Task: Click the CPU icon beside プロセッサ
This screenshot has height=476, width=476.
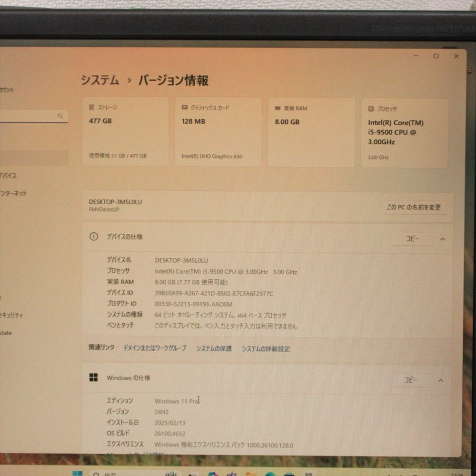Action: (x=371, y=109)
